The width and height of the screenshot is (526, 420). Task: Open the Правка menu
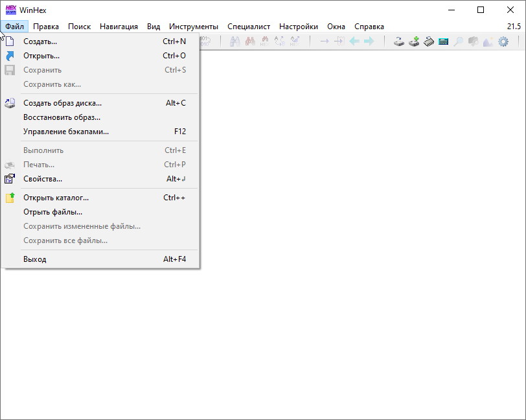click(46, 26)
